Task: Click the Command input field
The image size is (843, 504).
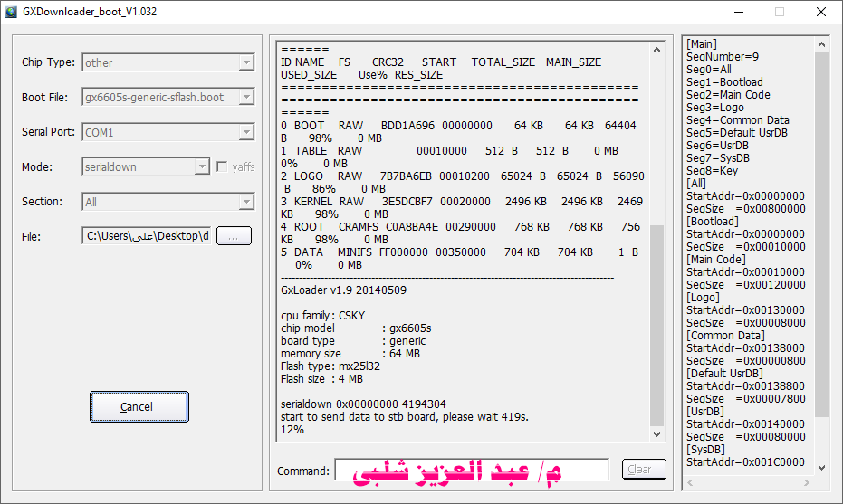Action: (x=472, y=469)
